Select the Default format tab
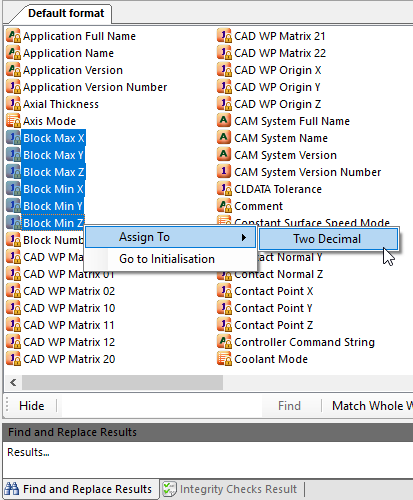 coord(66,13)
